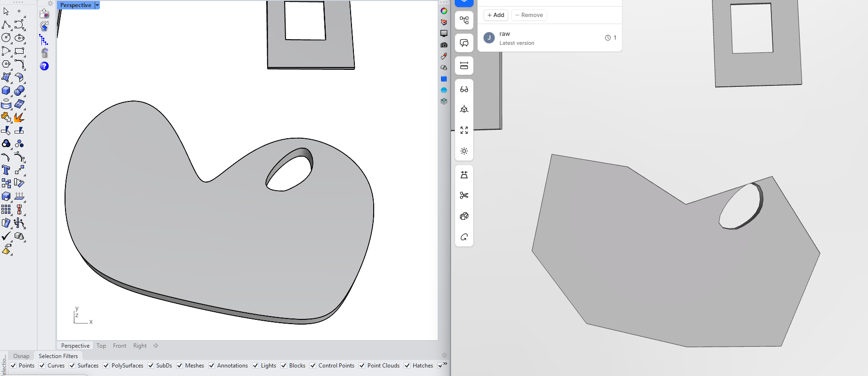Viewport: 868px width, 376px height.
Task: Uncheck the Meshes selection filter
Action: point(180,366)
